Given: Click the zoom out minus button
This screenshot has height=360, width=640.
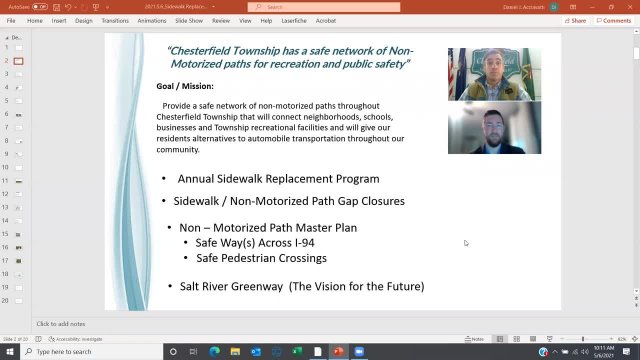Looking at the screenshot, I should [562, 339].
